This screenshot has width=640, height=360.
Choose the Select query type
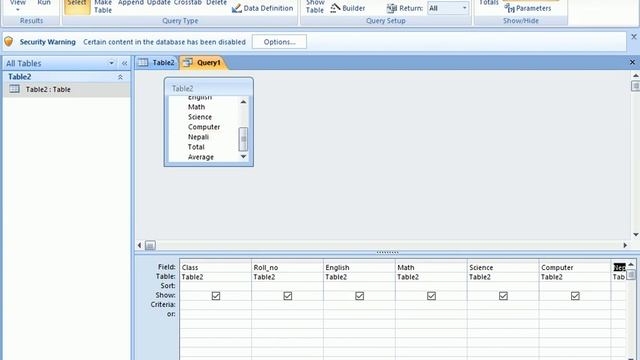point(77,6)
